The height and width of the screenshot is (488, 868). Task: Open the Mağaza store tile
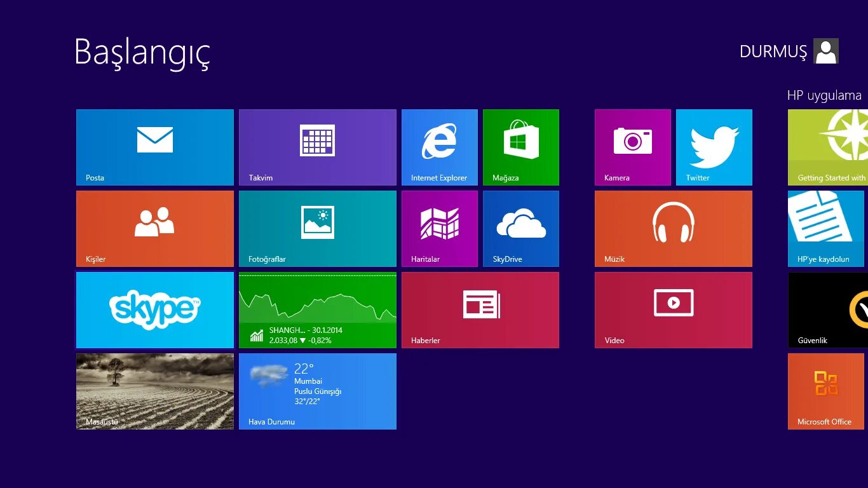click(521, 147)
